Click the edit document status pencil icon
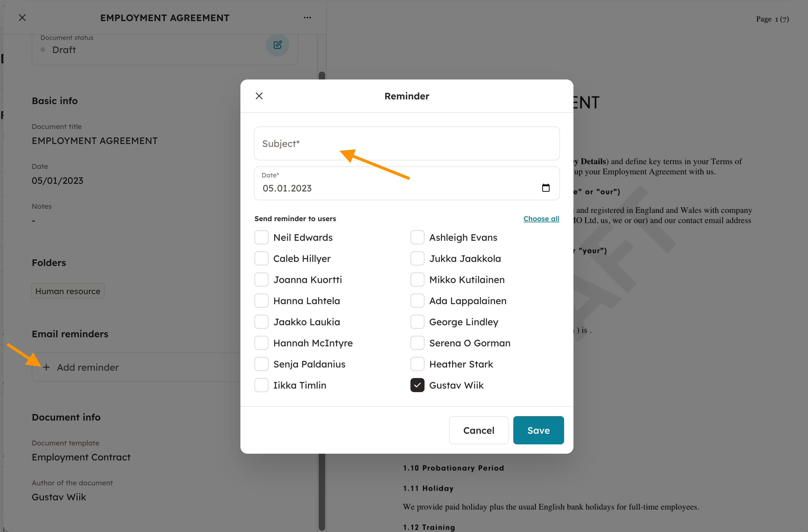The image size is (808, 532). (277, 45)
